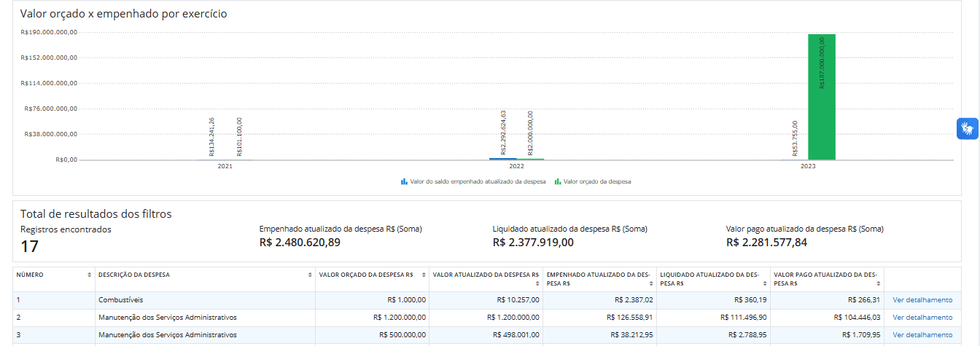Screen dimensions: 980x346
Task: Sort by EMPENHADO ATUALIZADO DA DESPESA arrows
Action: pyautogui.click(x=651, y=283)
